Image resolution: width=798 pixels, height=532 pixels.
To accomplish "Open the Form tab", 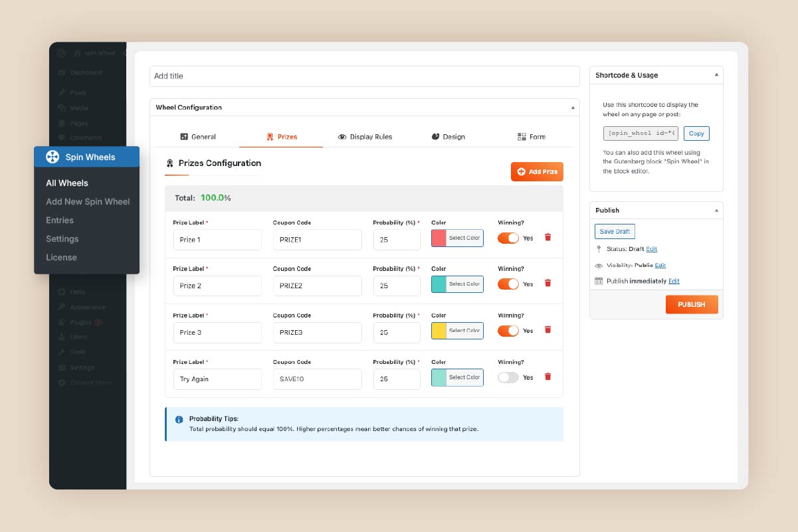I will (531, 137).
